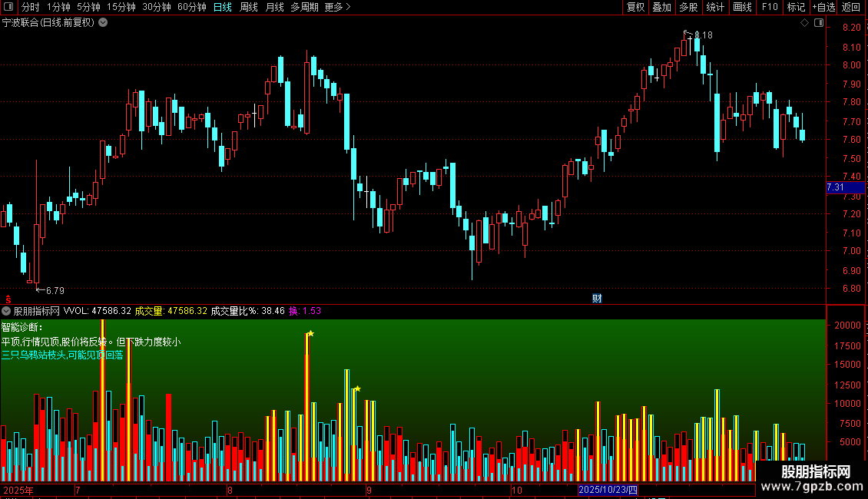Click the 标记 mark button
The height and width of the screenshot is (499, 868).
tap(796, 7)
